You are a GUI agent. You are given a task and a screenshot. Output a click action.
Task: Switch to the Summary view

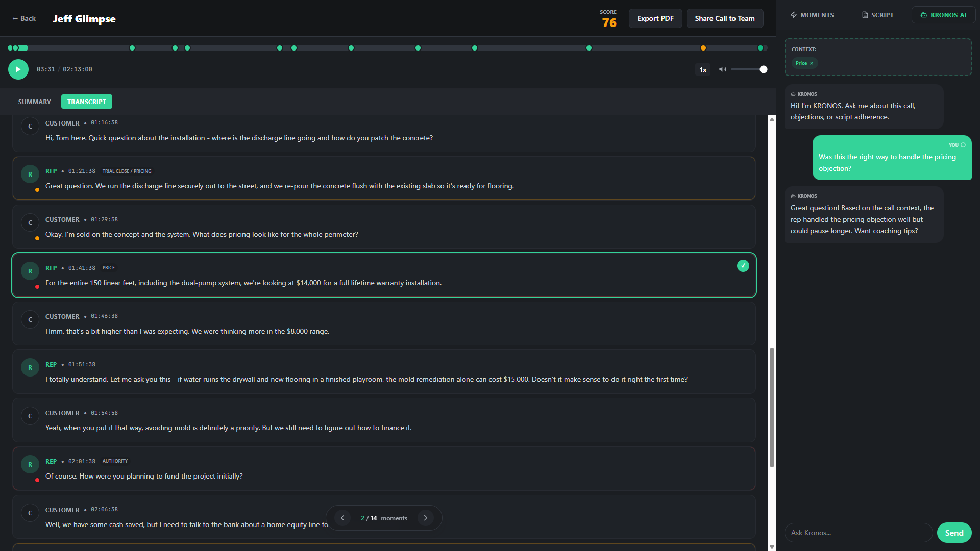click(34, 102)
